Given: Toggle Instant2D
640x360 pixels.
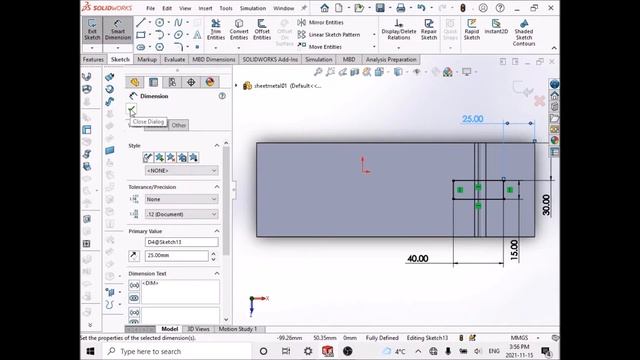Looking at the screenshot, I should pos(496,27).
